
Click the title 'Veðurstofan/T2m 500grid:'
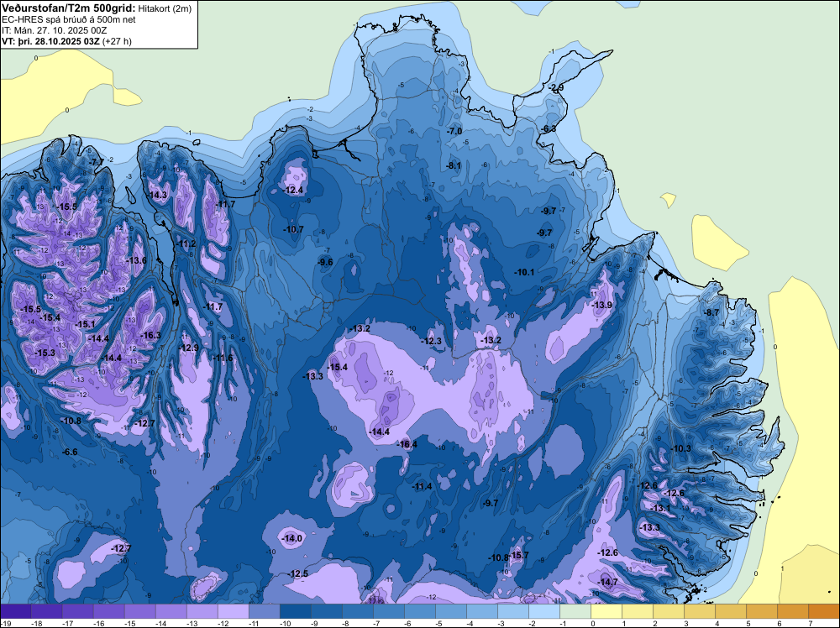(69, 8)
